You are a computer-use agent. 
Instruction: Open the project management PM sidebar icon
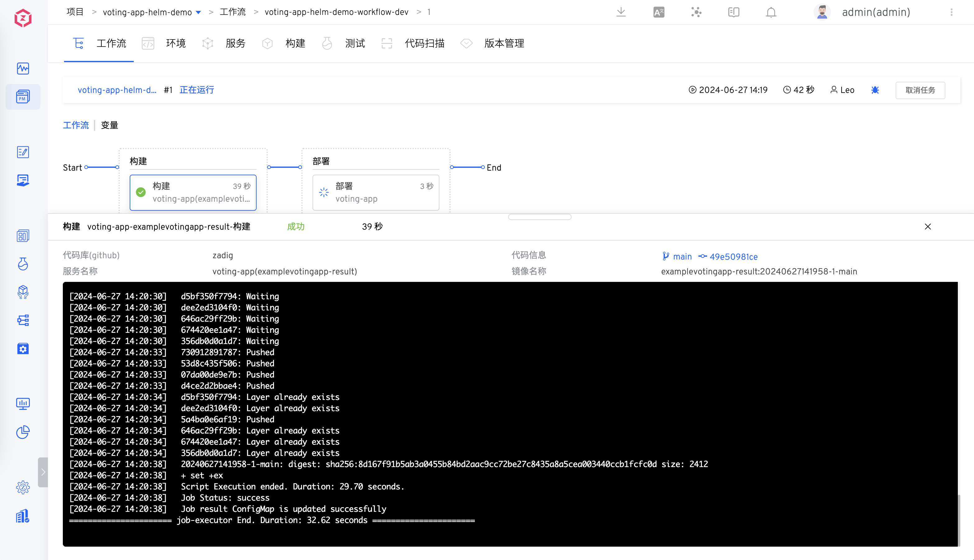pyautogui.click(x=23, y=97)
